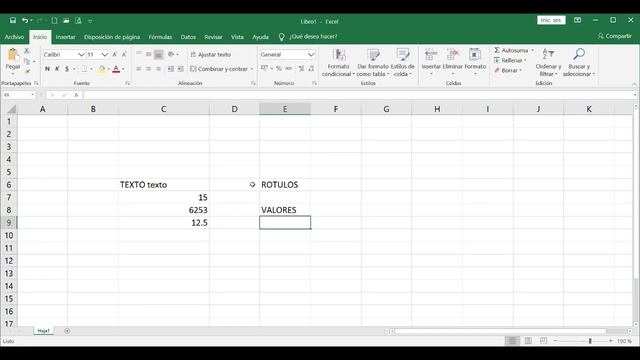Click the thousands separator style icon
The width and height of the screenshot is (640, 360).
click(x=289, y=69)
